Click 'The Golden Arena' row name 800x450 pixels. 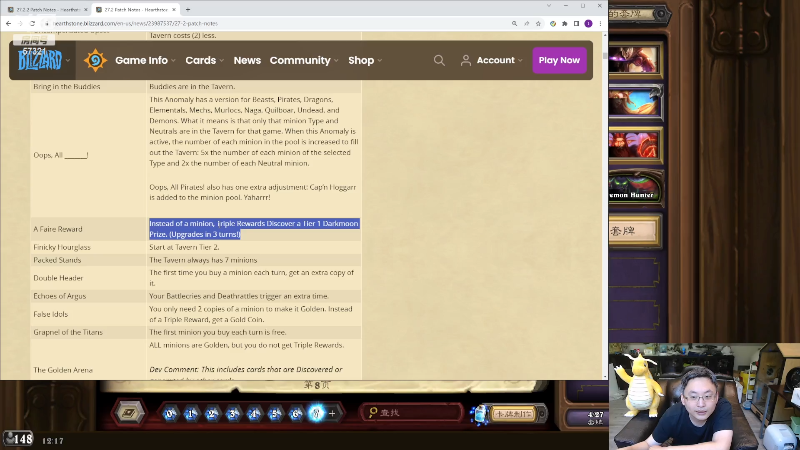click(63, 370)
